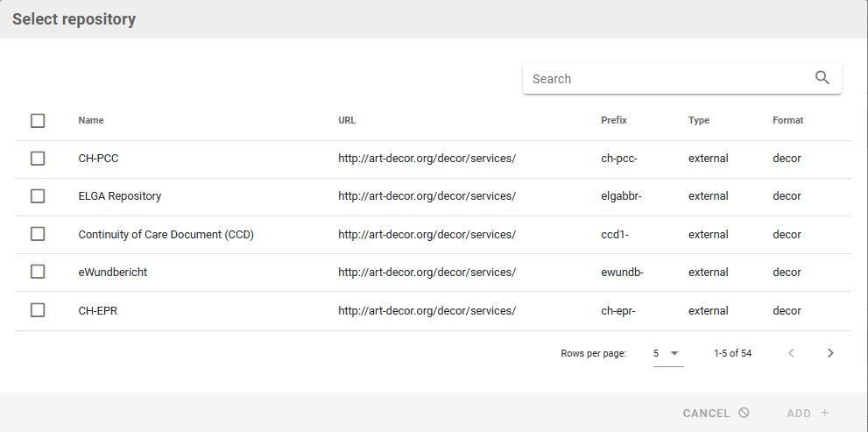Sort by the Format column header
The width and height of the screenshot is (868, 432).
(x=787, y=121)
